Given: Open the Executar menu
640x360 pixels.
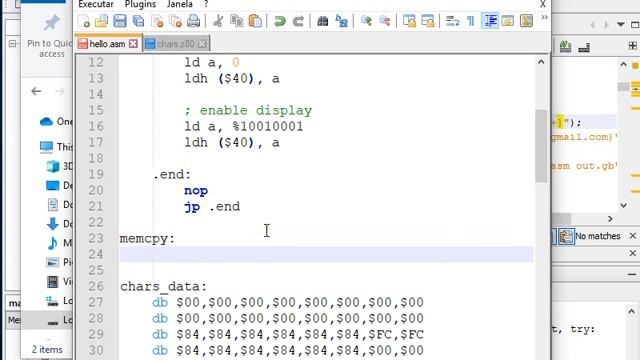Looking at the screenshot, I should pyautogui.click(x=96, y=4).
